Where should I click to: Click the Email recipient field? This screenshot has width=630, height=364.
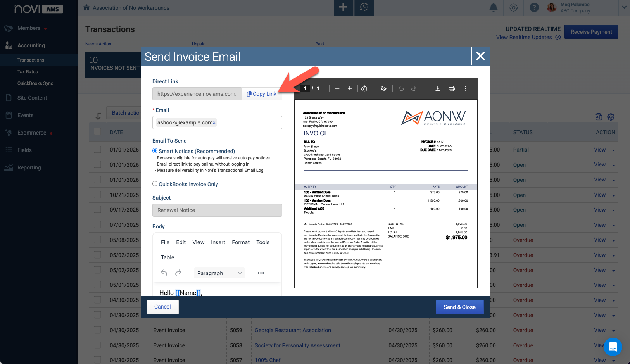point(217,122)
